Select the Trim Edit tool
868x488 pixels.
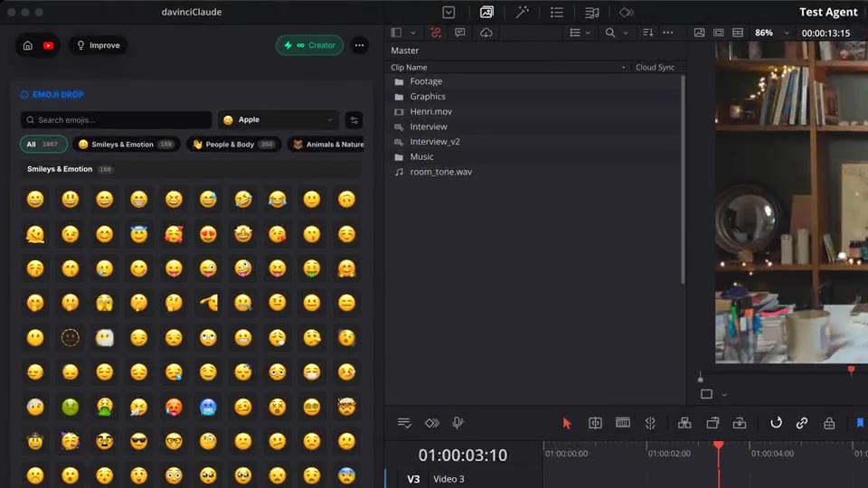[595, 423]
